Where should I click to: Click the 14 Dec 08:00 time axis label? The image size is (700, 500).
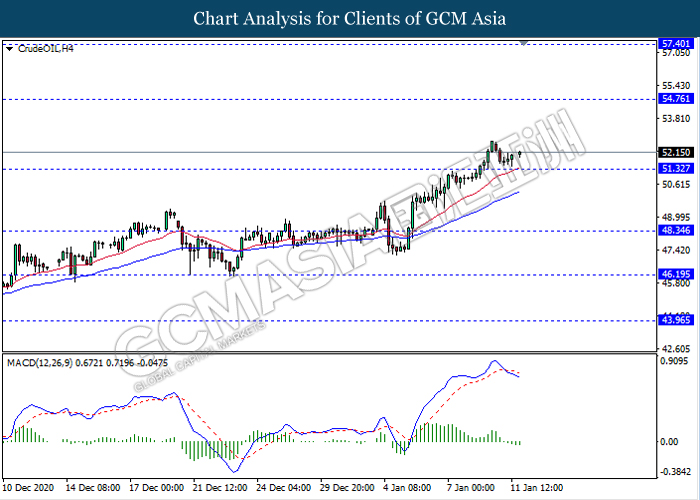click(93, 488)
